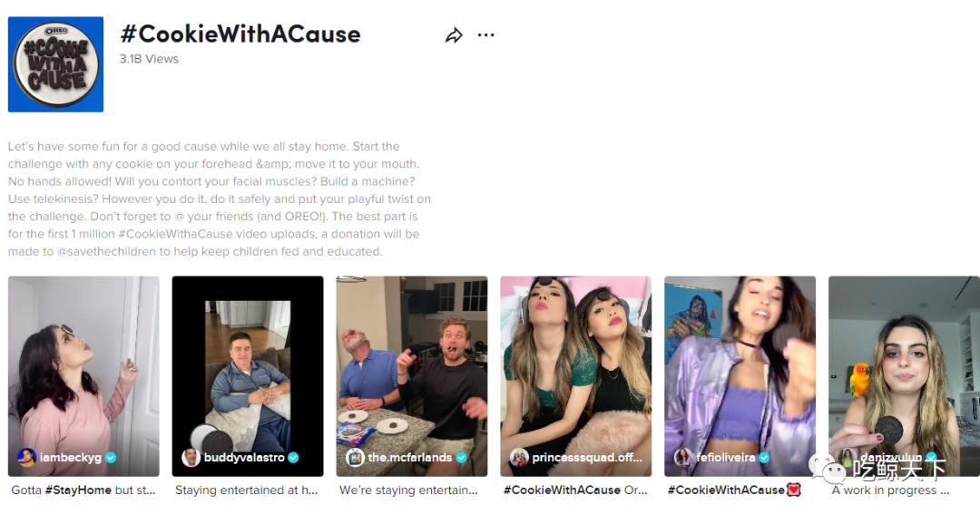Open iambeckyg's cookie-on-forehead video

(83, 376)
